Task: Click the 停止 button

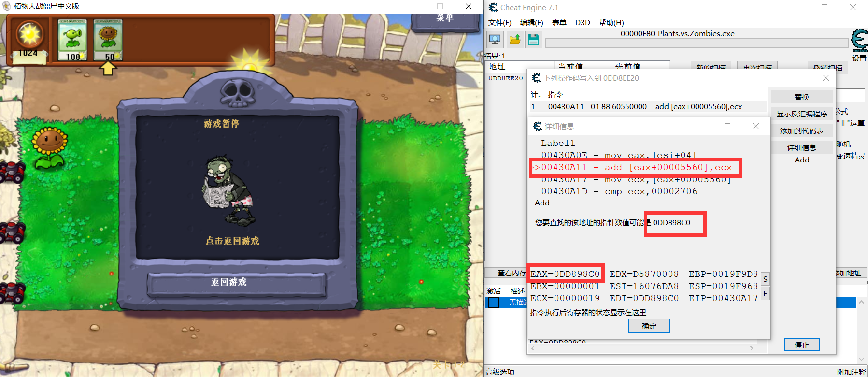Action: point(802,345)
